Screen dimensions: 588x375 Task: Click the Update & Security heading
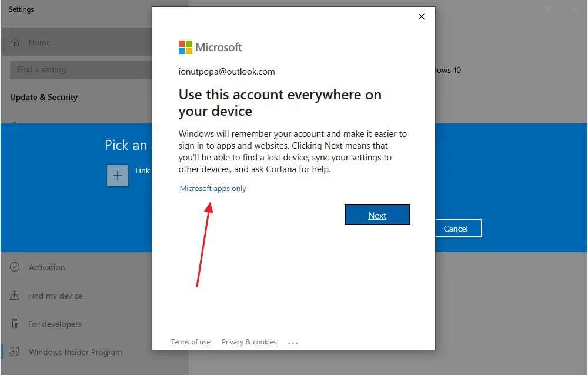[x=44, y=97]
